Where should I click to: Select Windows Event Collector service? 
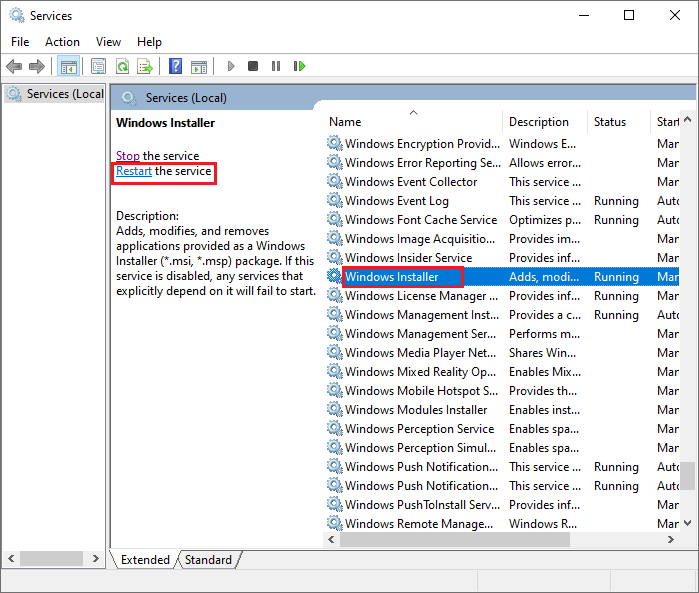point(502,181)
